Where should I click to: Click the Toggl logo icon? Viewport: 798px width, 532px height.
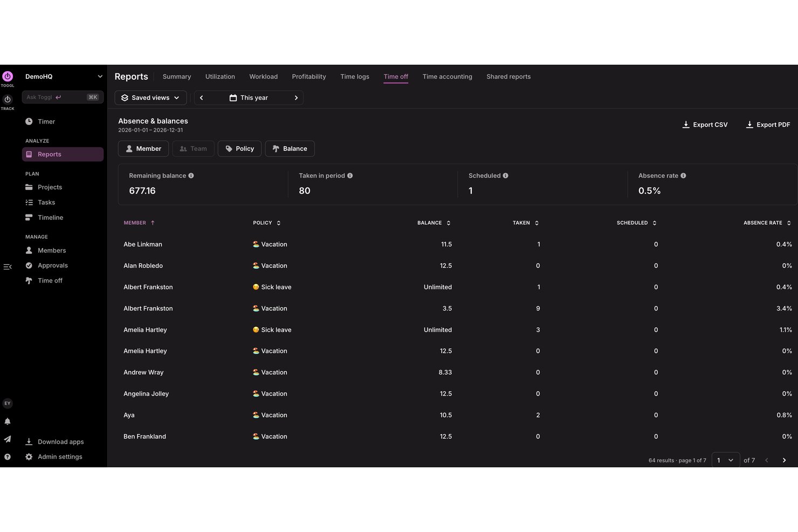(8, 77)
